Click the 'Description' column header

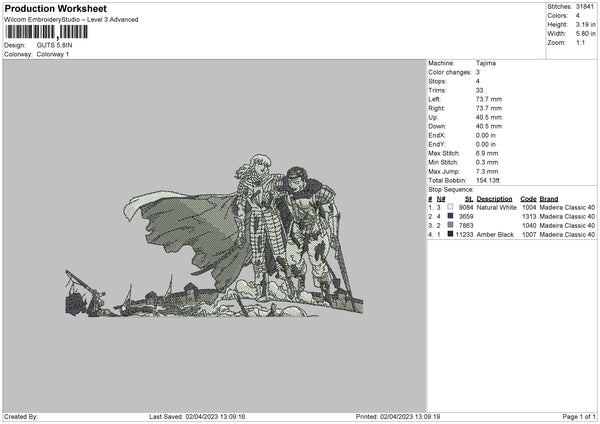[x=494, y=199]
